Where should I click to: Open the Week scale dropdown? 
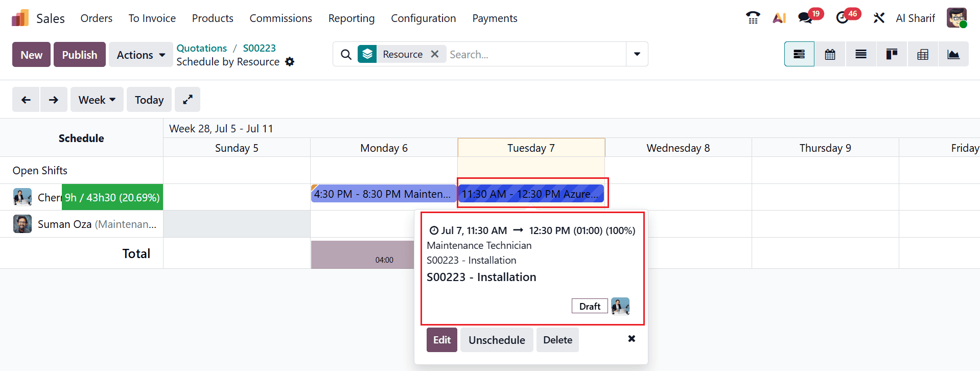[x=97, y=100]
